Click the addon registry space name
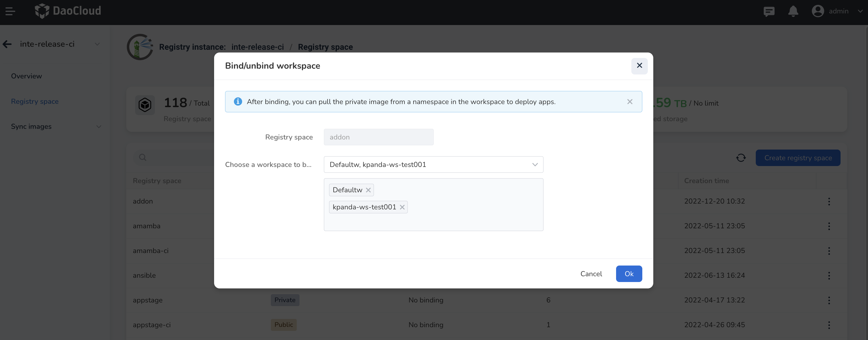Screen dimensions: 868x340 142,201
